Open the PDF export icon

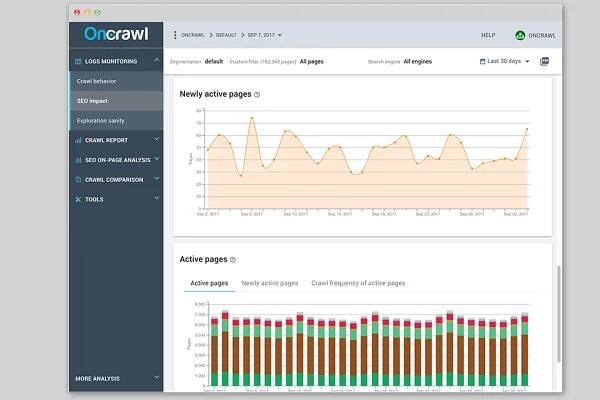click(545, 61)
